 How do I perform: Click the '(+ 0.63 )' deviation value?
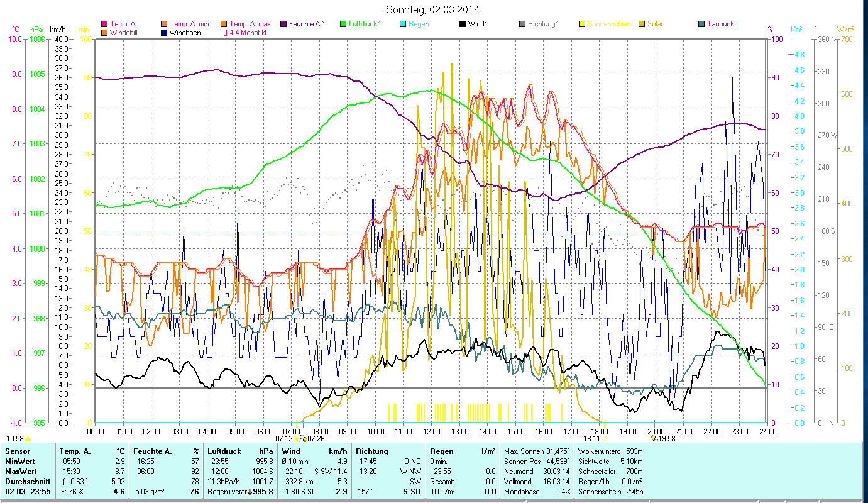click(74, 481)
